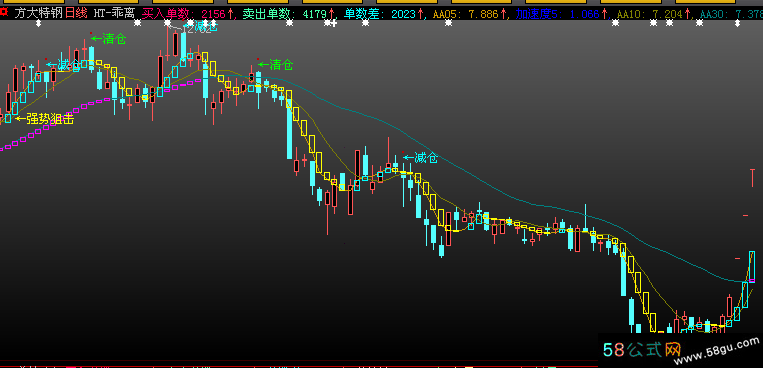Click the 强势狙击 arrow signal annotation
The height and width of the screenshot is (368, 763).
44,118
